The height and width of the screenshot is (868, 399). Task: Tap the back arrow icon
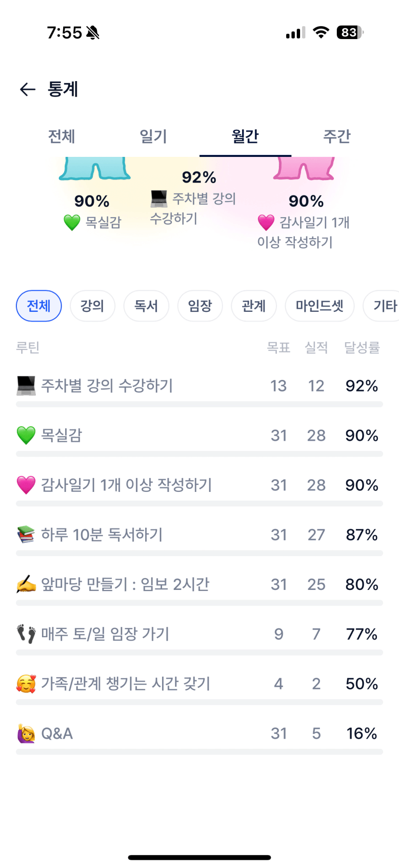(x=28, y=89)
